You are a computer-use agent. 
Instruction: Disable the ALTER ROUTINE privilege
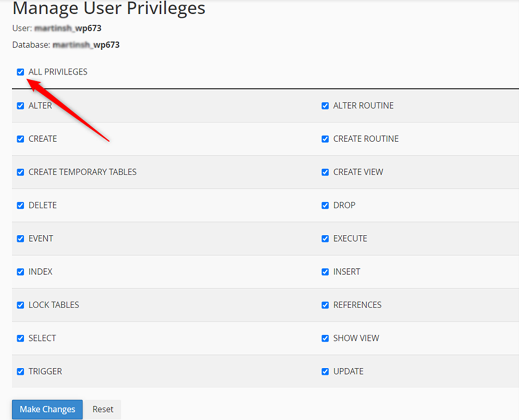point(325,105)
